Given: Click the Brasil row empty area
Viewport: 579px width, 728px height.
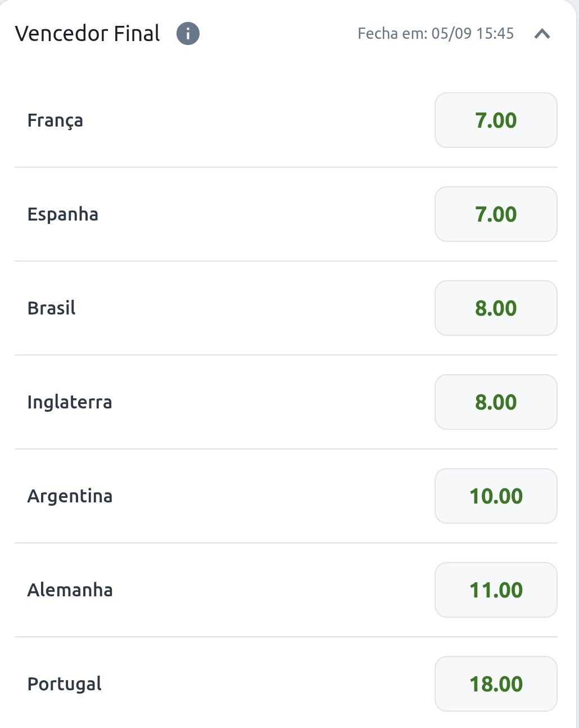Looking at the screenshot, I should [253, 308].
